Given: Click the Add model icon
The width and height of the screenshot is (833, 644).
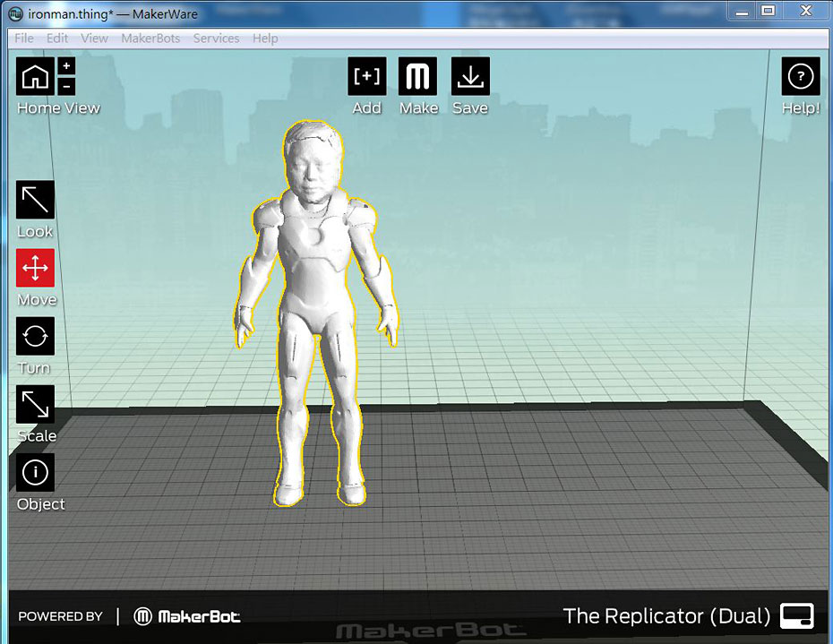Looking at the screenshot, I should tap(367, 76).
